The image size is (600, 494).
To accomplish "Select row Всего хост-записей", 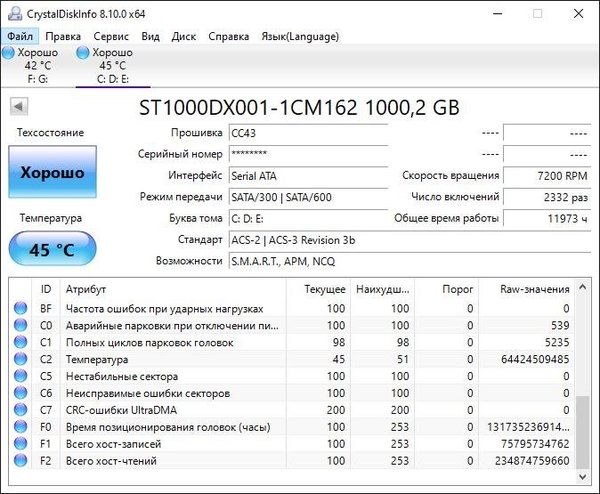I will tap(292, 443).
